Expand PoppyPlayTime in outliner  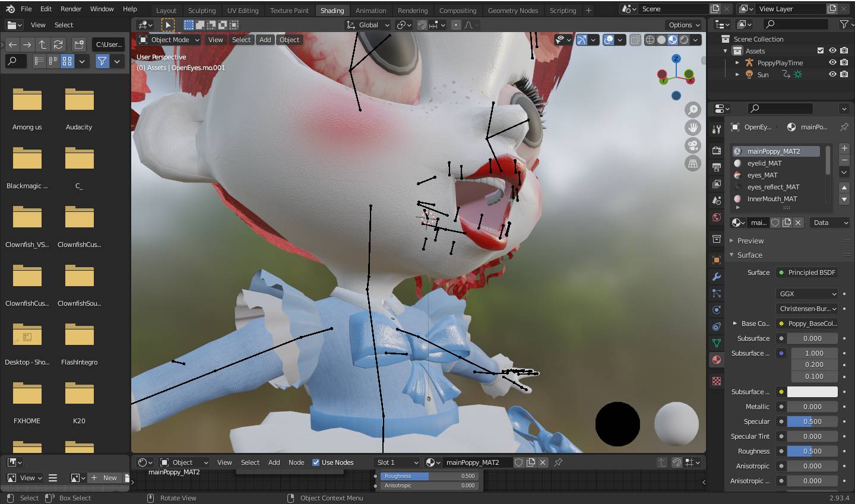[x=737, y=63]
